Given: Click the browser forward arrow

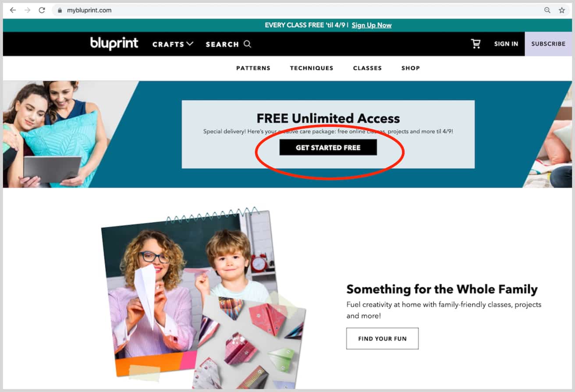Looking at the screenshot, I should point(27,10).
